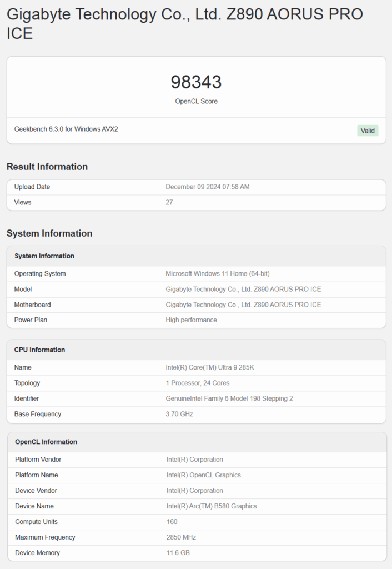Click the Topology value 1 Processor, 24 Cores

point(197,383)
